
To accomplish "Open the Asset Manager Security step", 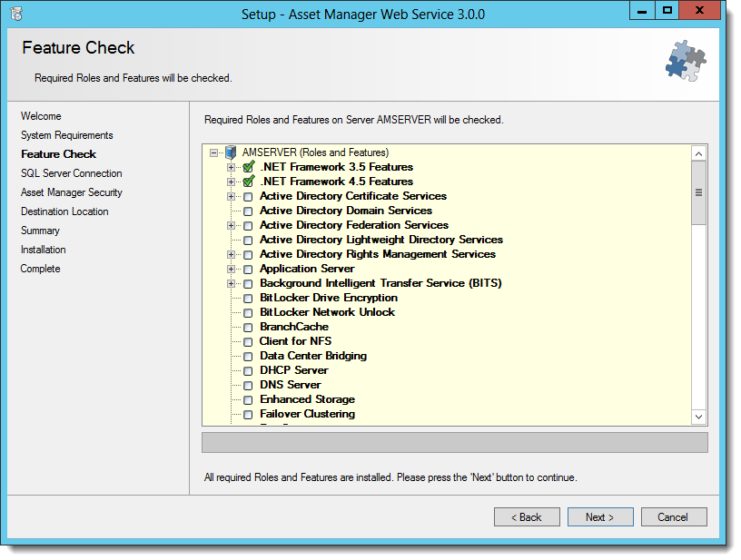I will click(72, 192).
